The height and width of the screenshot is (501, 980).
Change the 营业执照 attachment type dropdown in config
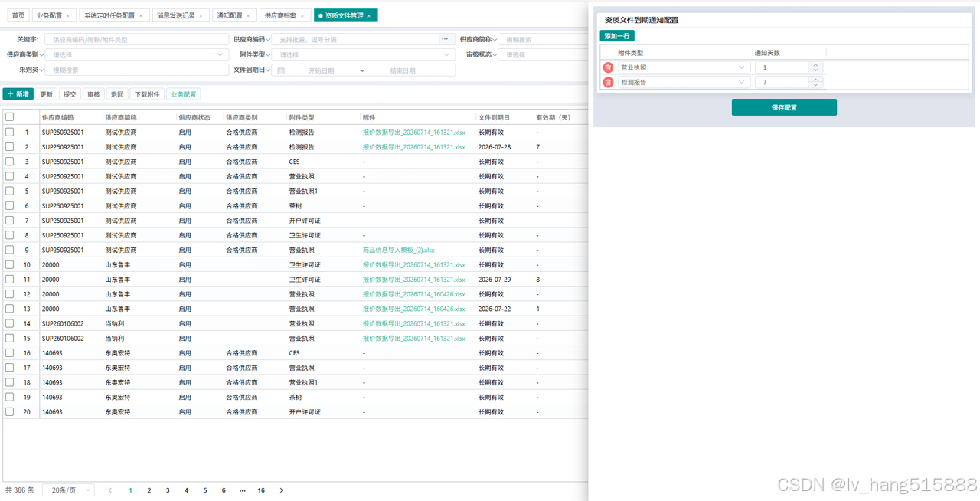coord(683,67)
